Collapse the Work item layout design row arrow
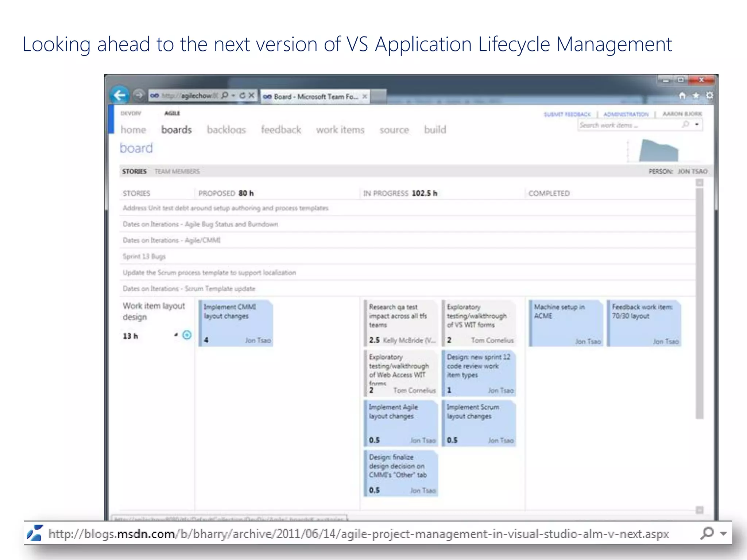747x560 pixels. [x=176, y=335]
